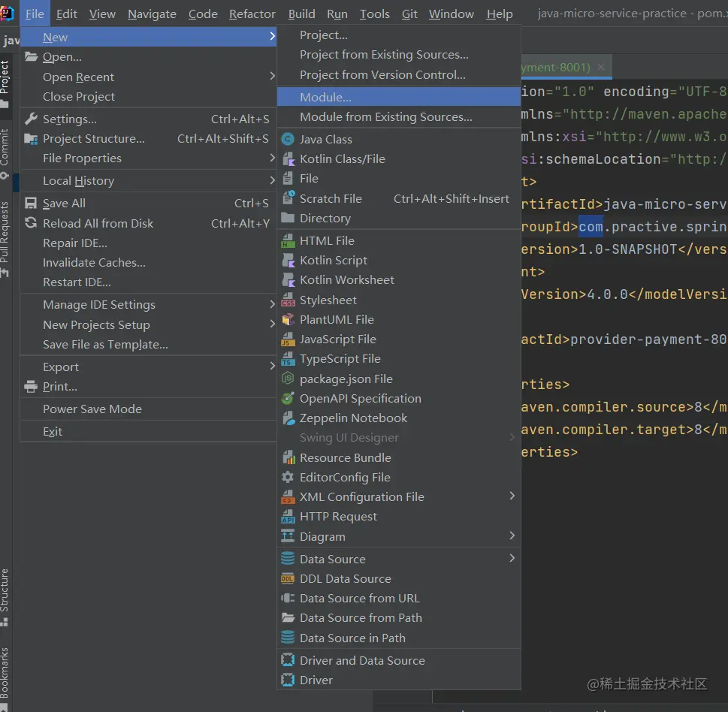The image size is (728, 712).
Task: Click Exit in File menu
Action: point(149,431)
